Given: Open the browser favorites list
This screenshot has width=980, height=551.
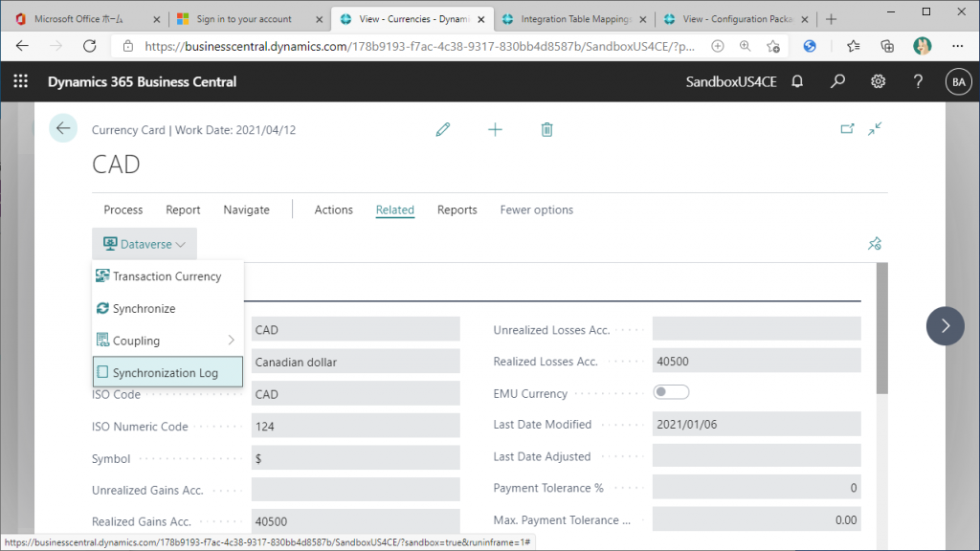Looking at the screenshot, I should pyautogui.click(x=853, y=46).
